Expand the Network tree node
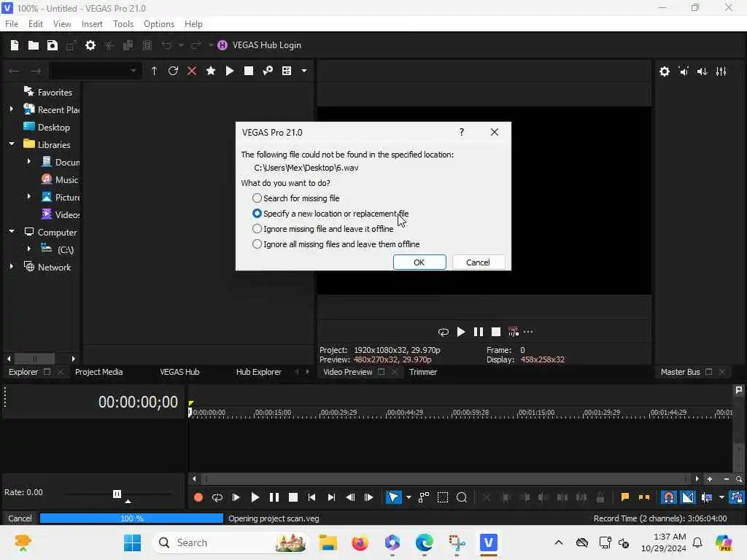 point(12,267)
